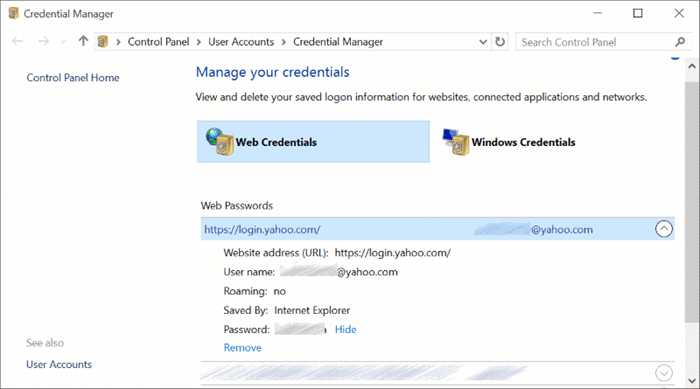
Task: Switch to Windows Credentials tab
Action: point(509,142)
